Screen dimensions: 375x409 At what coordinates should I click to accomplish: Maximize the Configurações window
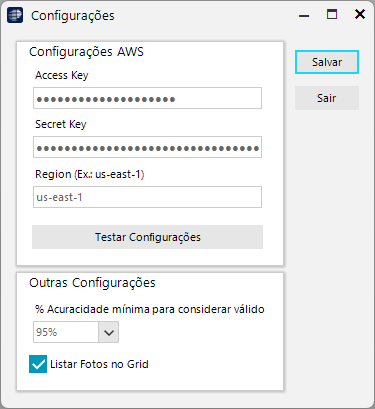[332, 14]
